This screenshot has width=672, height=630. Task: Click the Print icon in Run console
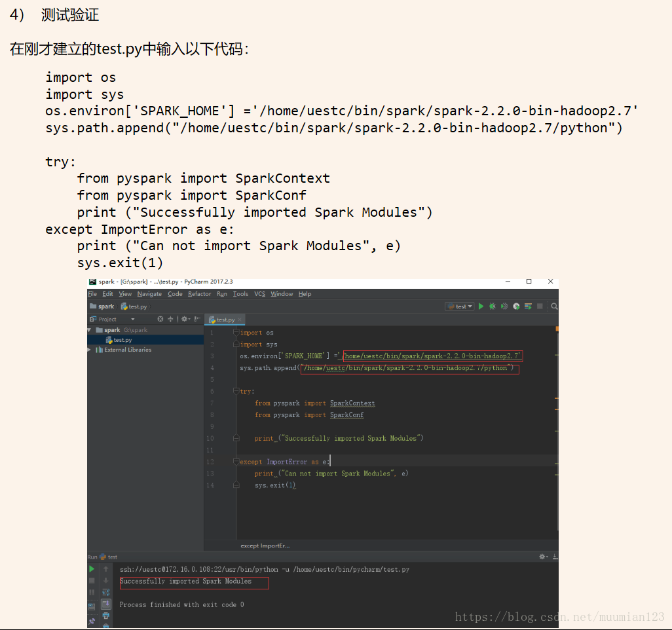coord(106,616)
